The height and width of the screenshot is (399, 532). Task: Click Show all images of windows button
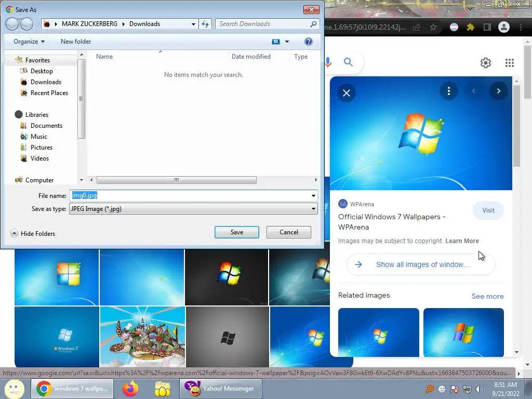[x=421, y=264]
